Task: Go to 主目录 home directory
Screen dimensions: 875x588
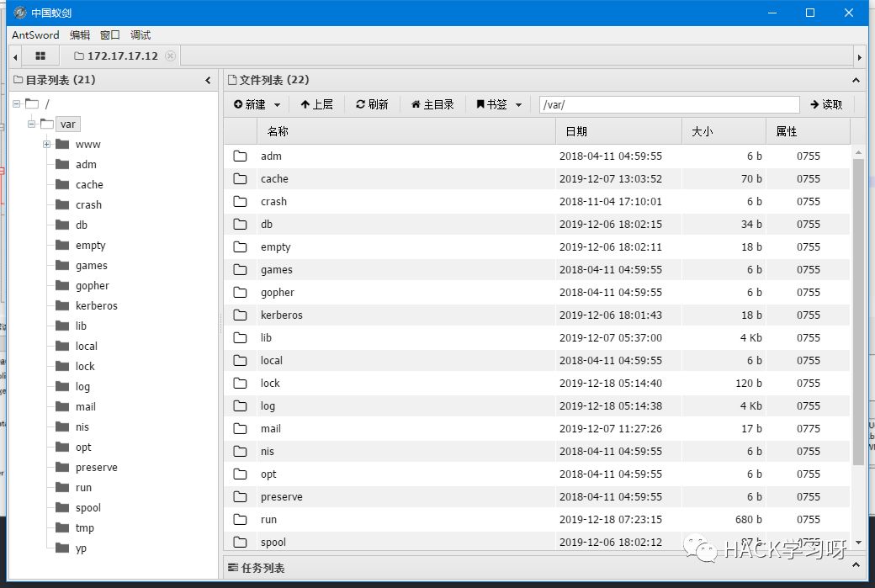Action: click(x=432, y=104)
